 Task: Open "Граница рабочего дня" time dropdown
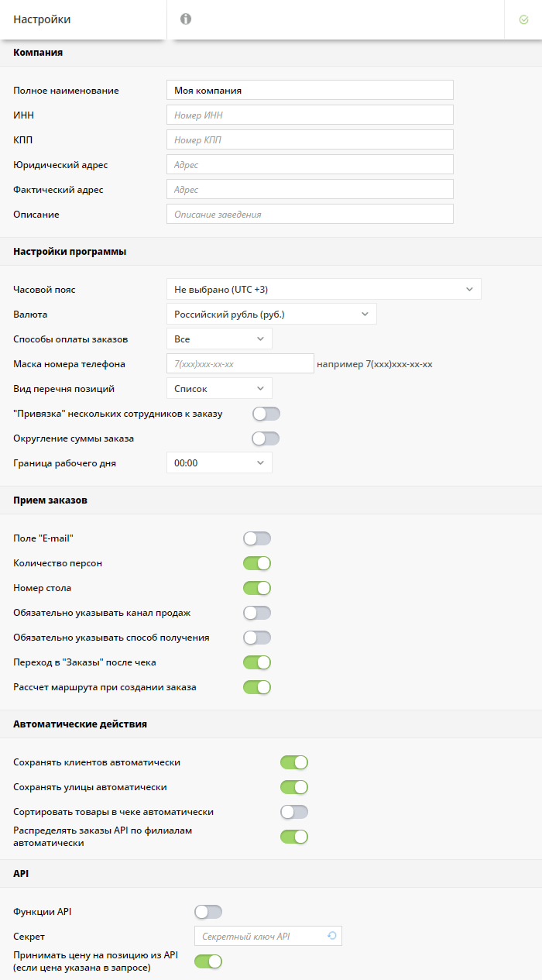tap(219, 462)
